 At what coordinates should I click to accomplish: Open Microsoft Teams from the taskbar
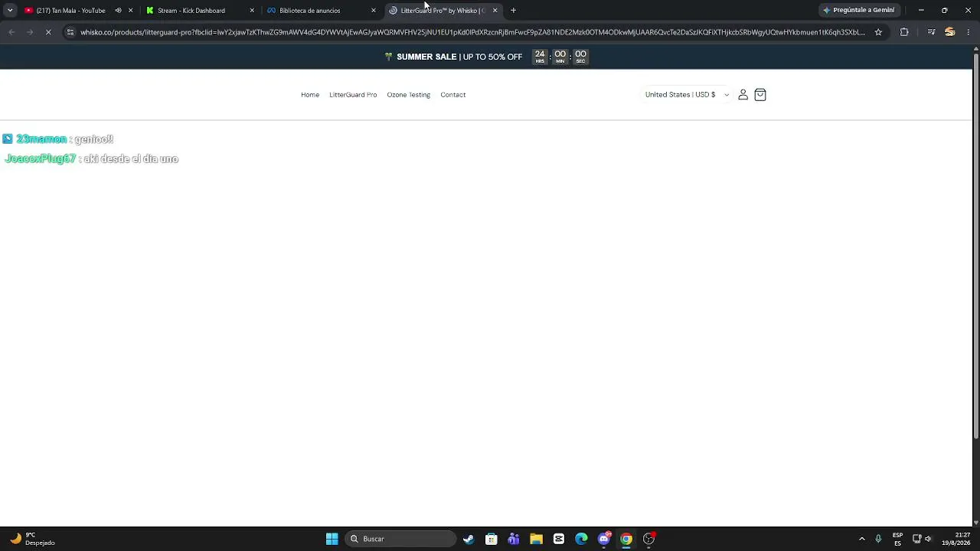point(514,539)
